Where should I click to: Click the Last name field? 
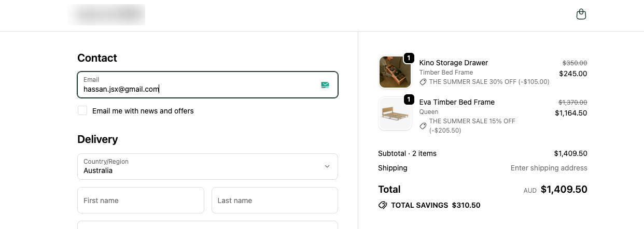pyautogui.click(x=274, y=201)
